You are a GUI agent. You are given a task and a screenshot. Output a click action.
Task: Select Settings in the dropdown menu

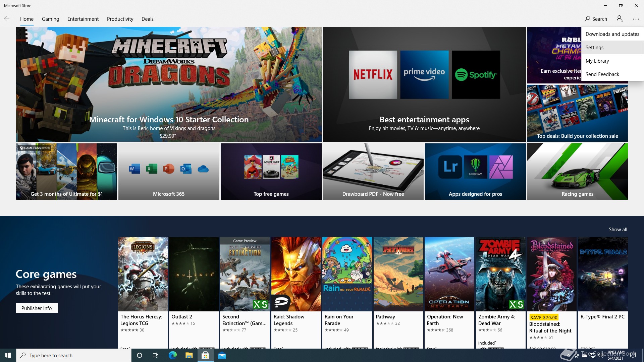tap(612, 47)
